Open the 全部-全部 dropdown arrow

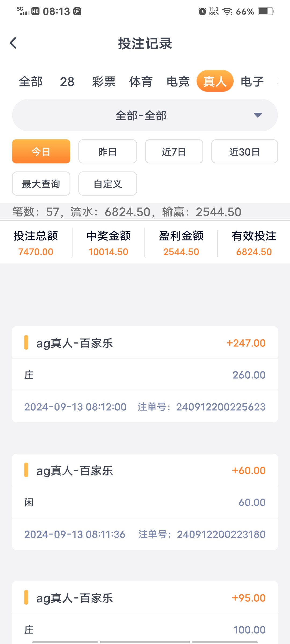click(x=258, y=115)
